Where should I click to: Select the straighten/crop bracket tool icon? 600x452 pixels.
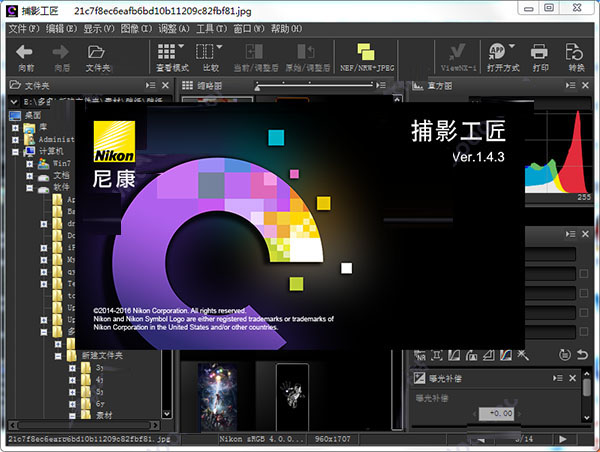pos(437,355)
